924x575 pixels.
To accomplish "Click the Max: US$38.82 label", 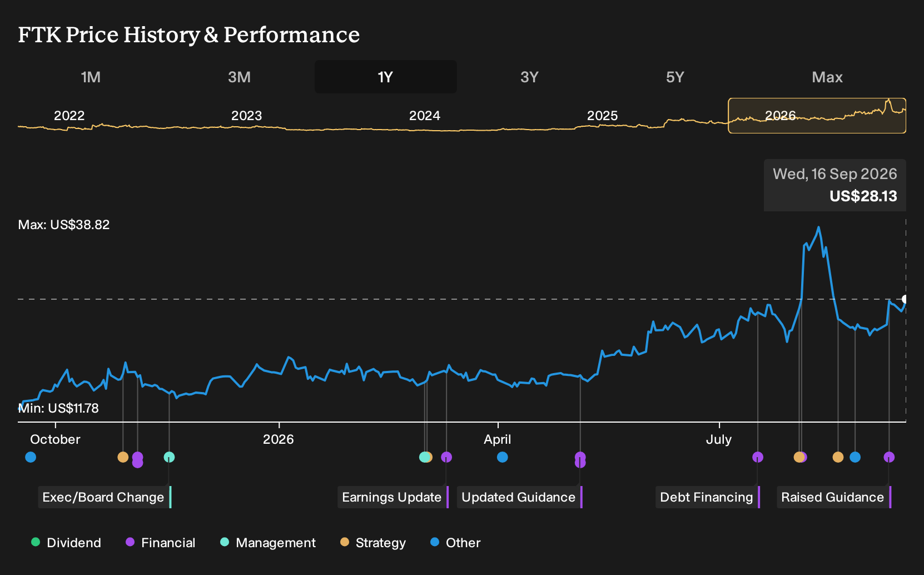I will [64, 225].
